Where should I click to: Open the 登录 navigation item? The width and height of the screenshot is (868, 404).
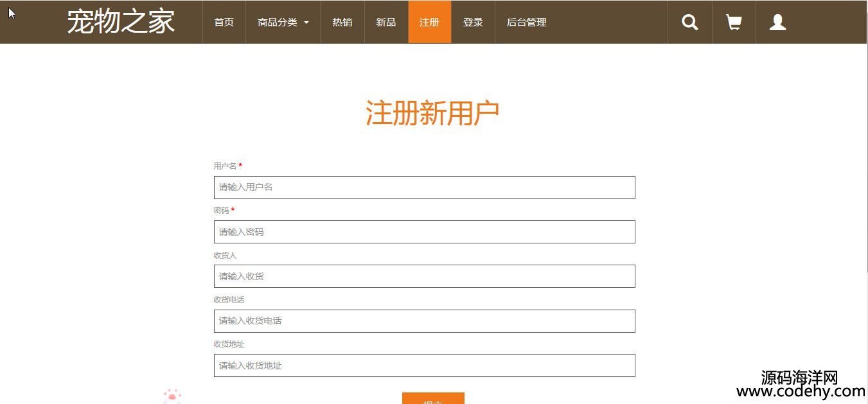[x=473, y=22]
